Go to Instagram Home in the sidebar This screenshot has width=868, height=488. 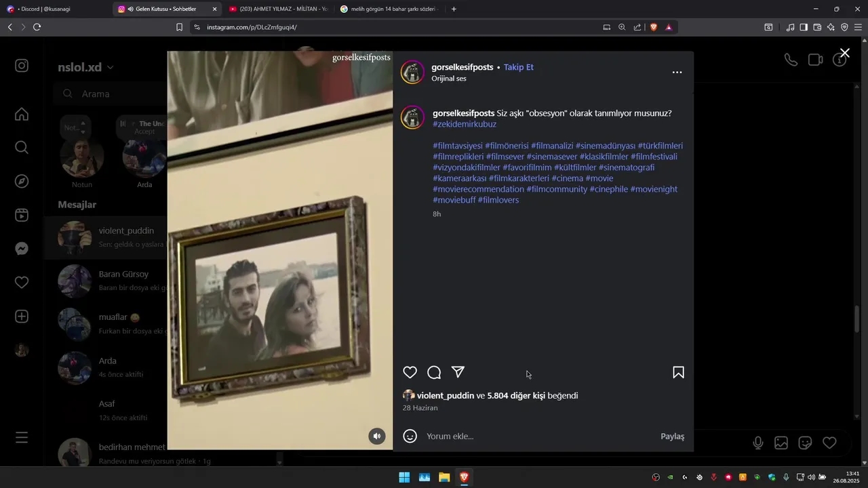pos(22,114)
